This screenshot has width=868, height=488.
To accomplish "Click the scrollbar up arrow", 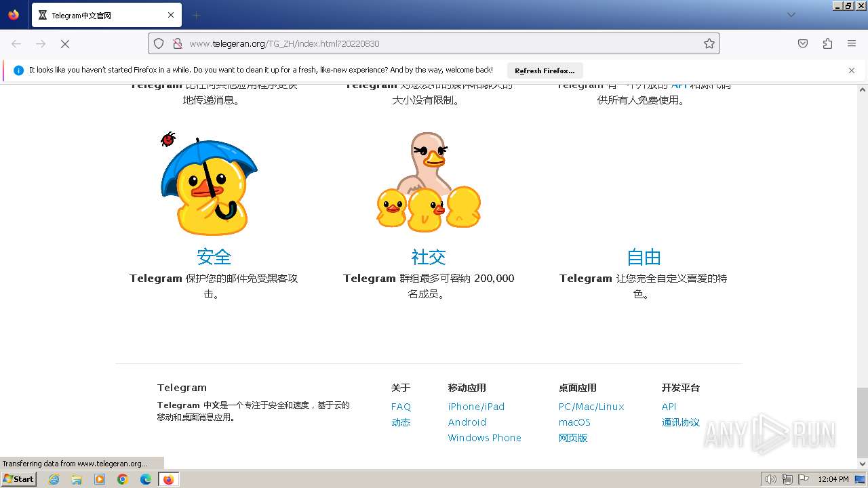I will click(x=862, y=89).
